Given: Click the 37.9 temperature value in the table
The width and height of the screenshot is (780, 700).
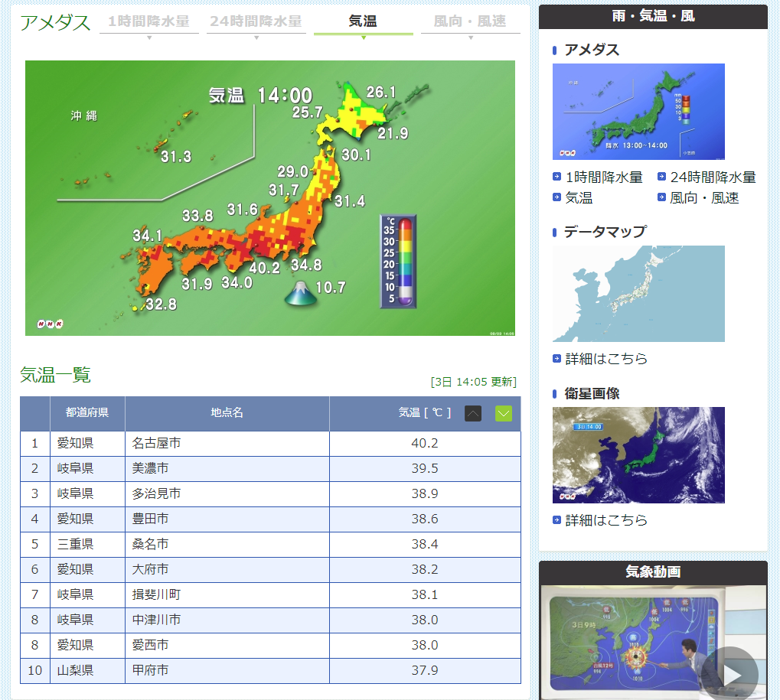Looking at the screenshot, I should click(x=425, y=671).
